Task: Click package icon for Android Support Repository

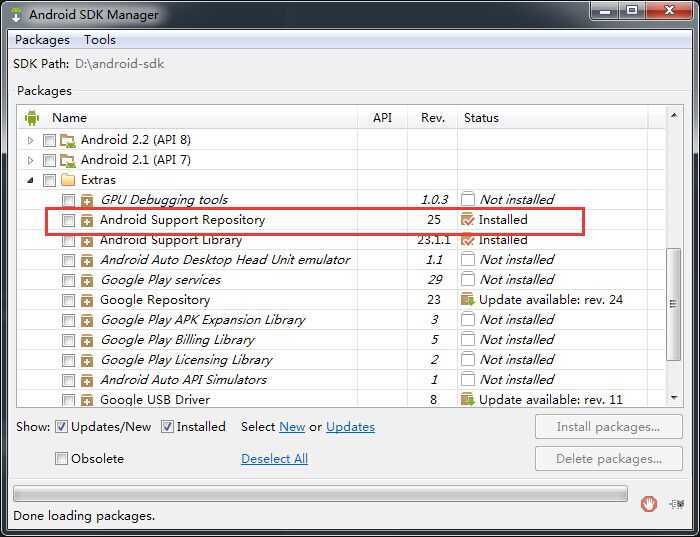Action: (87, 220)
